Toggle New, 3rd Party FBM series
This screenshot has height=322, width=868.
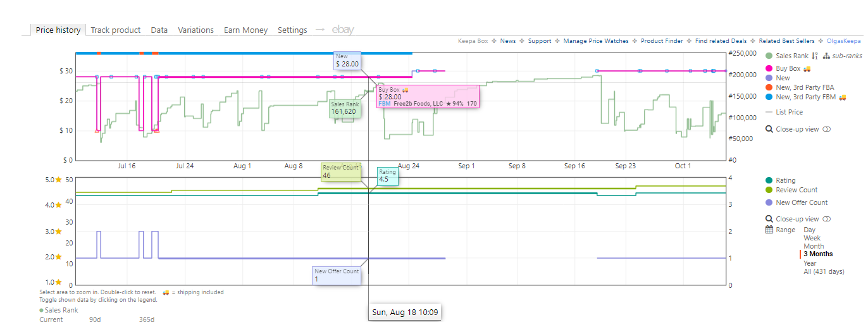pyautogui.click(x=805, y=97)
